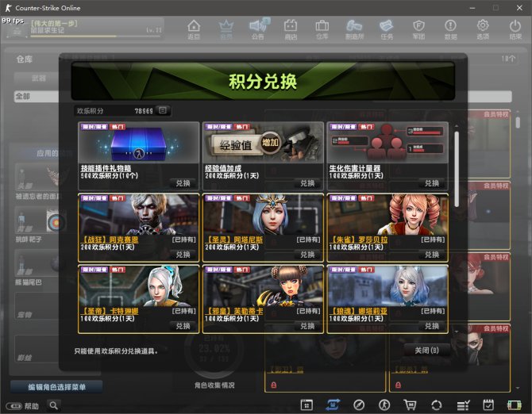Exchange 经验值加成 with its 兑换 button
Viewport: 532px width, 414px height.
point(307,183)
